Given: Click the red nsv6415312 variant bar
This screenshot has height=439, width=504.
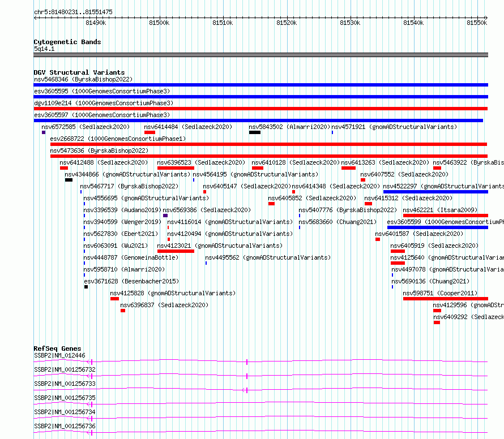Looking at the screenshot, I should [x=368, y=204].
